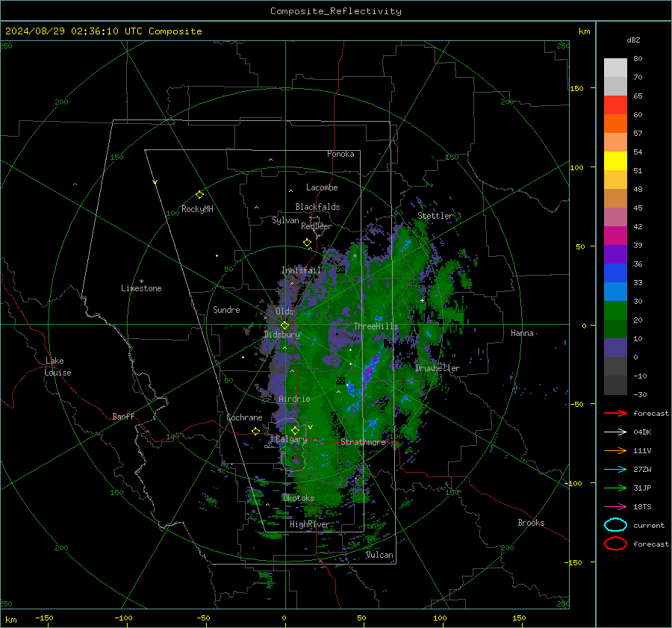672x628 pixels.
Task: Select the mauve 42-45 dBZ swatch
Action: (615, 217)
